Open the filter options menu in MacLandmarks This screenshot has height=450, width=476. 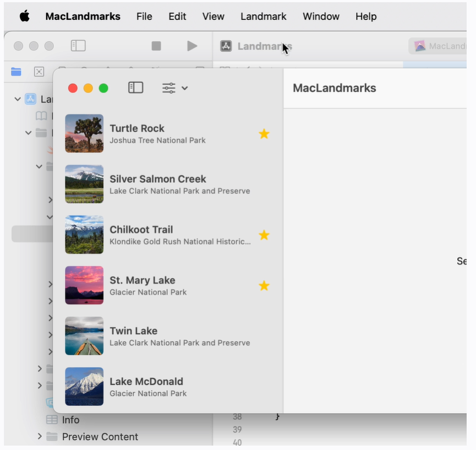(175, 88)
